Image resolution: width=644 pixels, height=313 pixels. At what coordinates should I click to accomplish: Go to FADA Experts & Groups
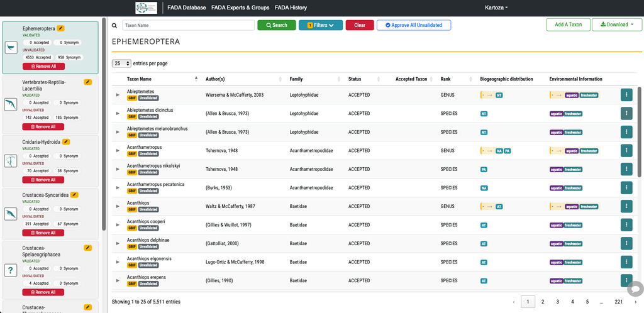240,8
